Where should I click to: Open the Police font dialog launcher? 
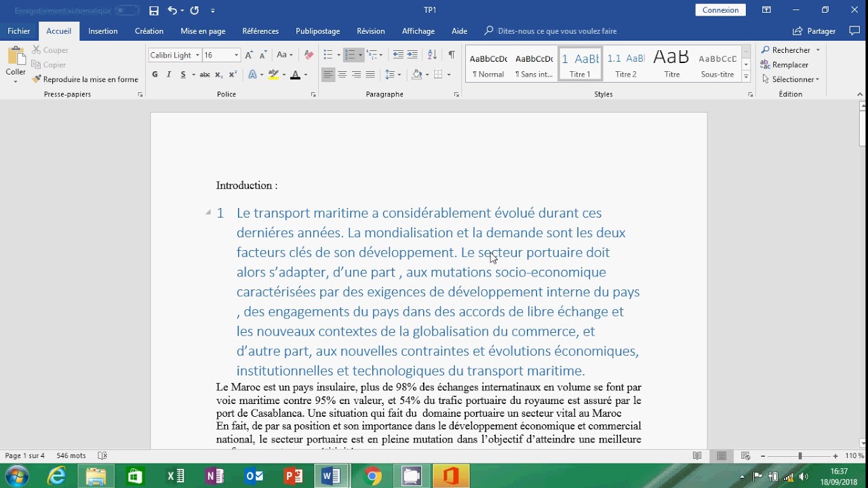coord(313,95)
